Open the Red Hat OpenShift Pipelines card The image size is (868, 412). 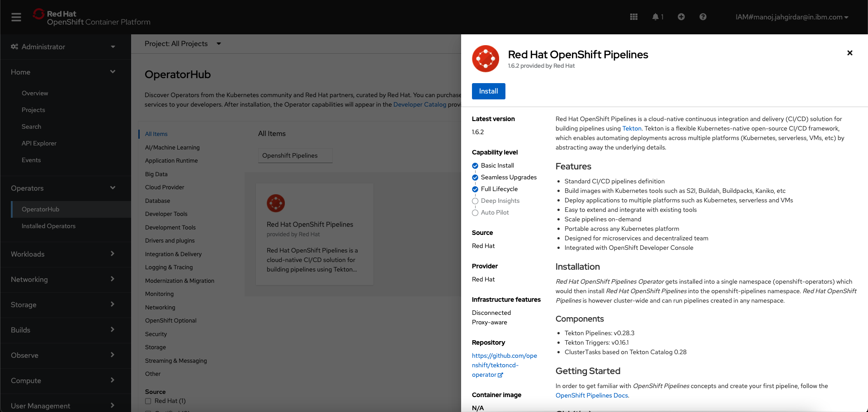[315, 234]
